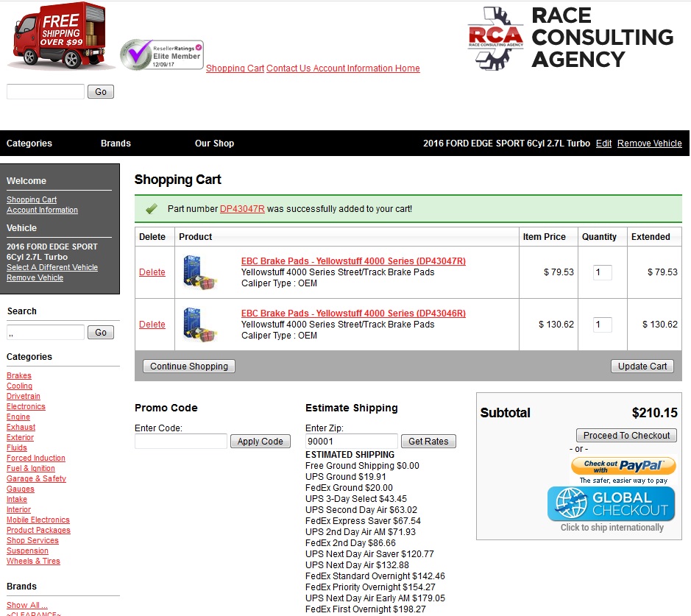Focus the sidebar search field
Viewport: 691px width, 616px height.
46,332
